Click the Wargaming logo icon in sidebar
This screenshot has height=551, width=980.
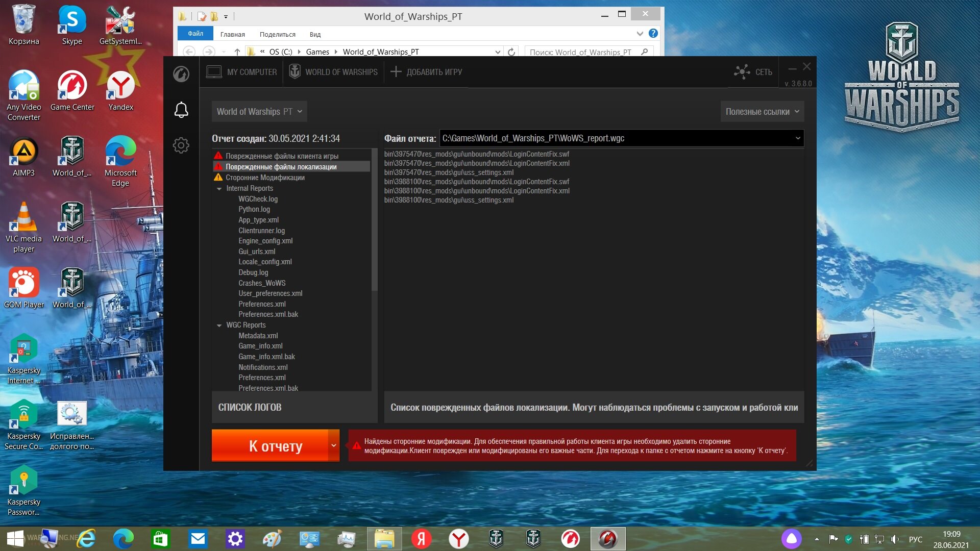click(x=181, y=74)
